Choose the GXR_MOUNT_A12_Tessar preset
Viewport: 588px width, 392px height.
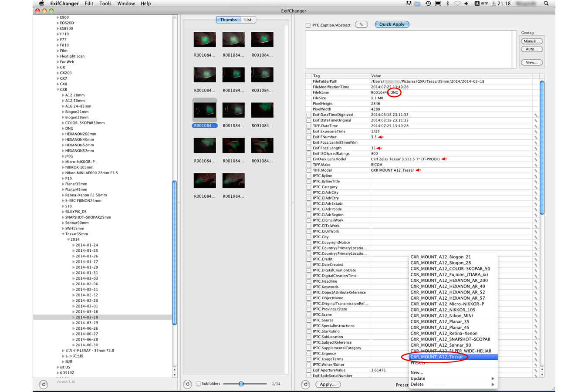453,357
